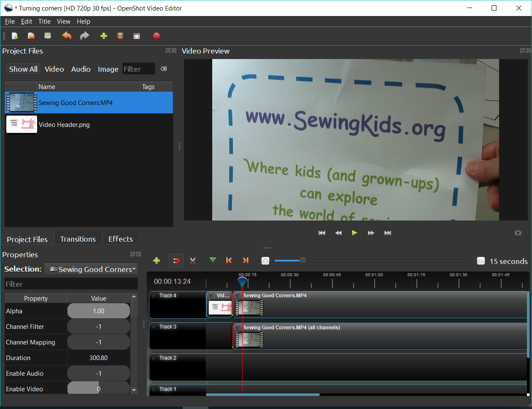Expand the Track 3 menu arrow
Image resolution: width=532 pixels, height=409 pixels.
(x=154, y=327)
